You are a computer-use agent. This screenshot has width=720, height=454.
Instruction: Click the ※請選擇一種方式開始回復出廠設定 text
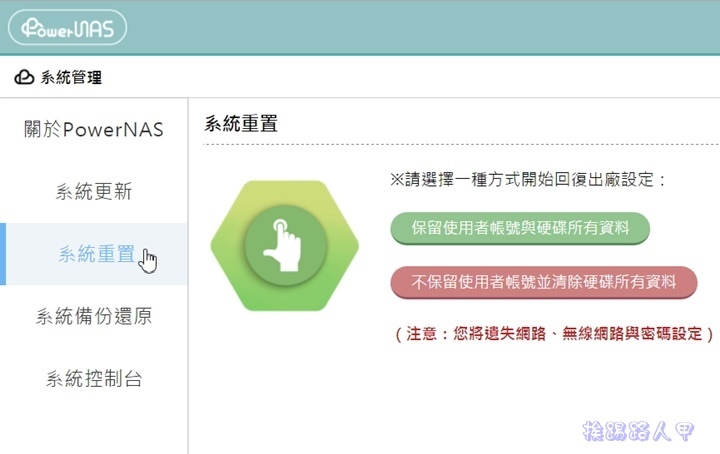528,179
